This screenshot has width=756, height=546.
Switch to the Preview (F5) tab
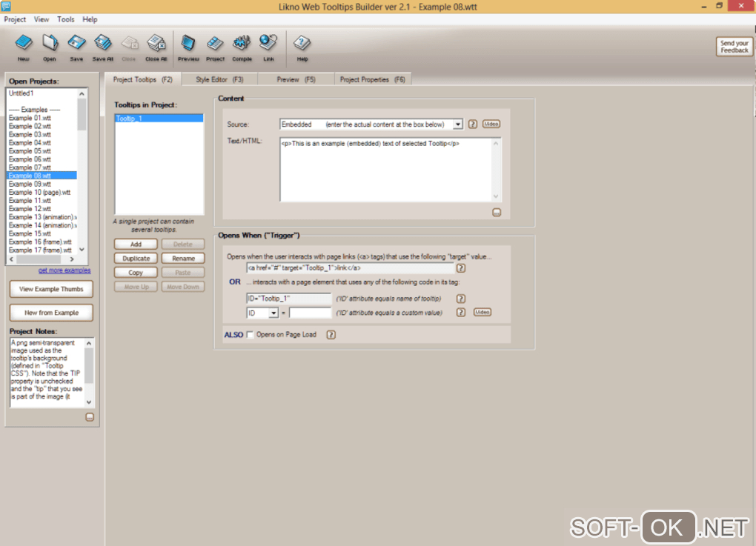pyautogui.click(x=296, y=79)
